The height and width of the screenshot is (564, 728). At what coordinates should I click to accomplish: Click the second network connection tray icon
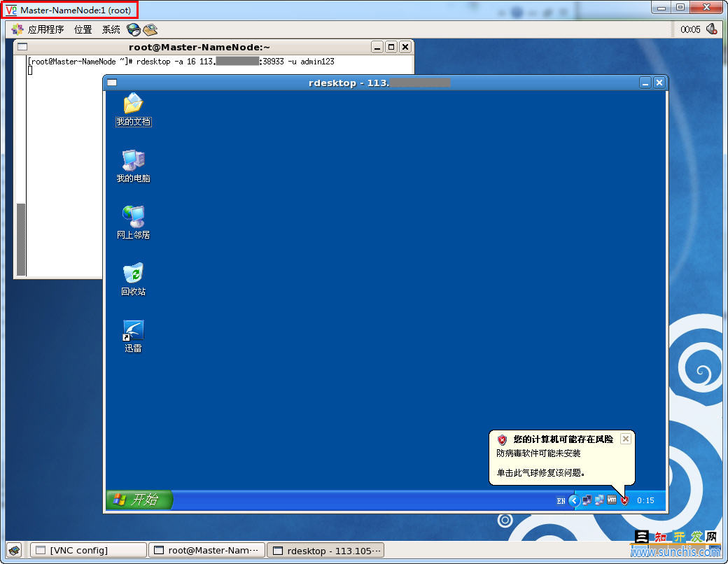(599, 500)
